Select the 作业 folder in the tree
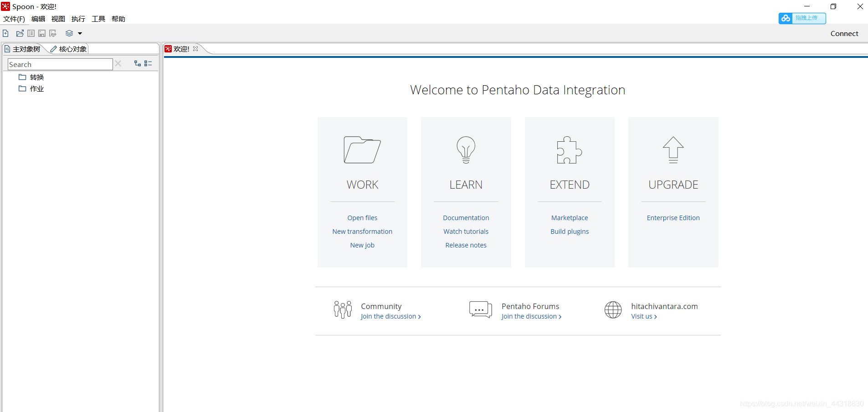The image size is (868, 412). (x=31, y=88)
